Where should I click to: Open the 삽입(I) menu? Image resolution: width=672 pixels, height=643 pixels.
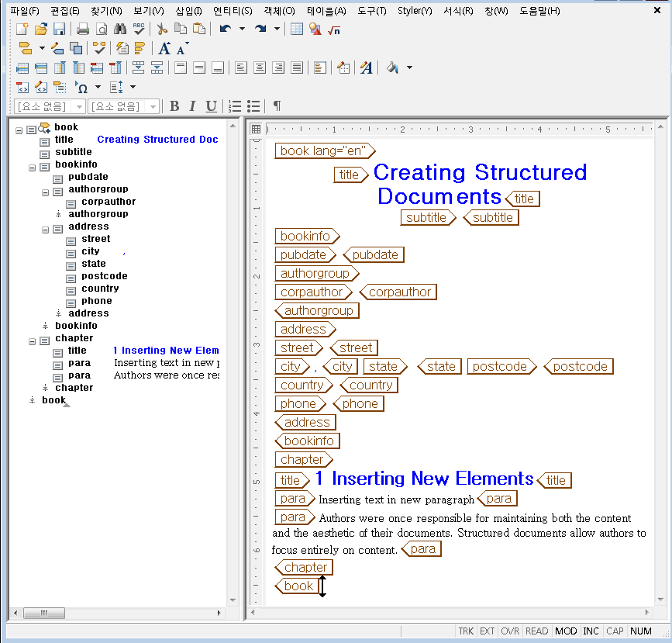pyautogui.click(x=188, y=11)
